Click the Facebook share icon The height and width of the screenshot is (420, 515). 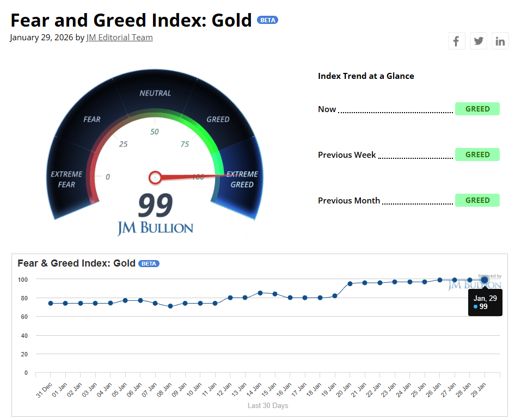pyautogui.click(x=456, y=40)
